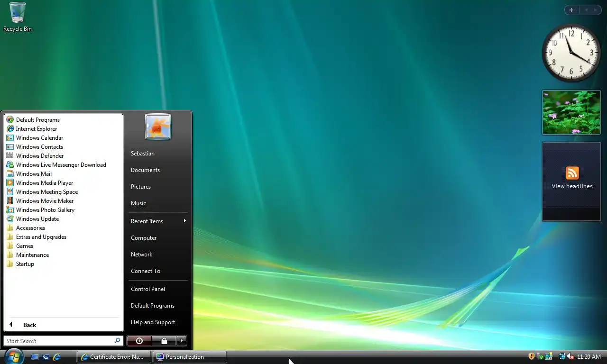Screen dimensions: 607x364
Task: Open the Sebastian user folder
Action: [x=158, y=154]
